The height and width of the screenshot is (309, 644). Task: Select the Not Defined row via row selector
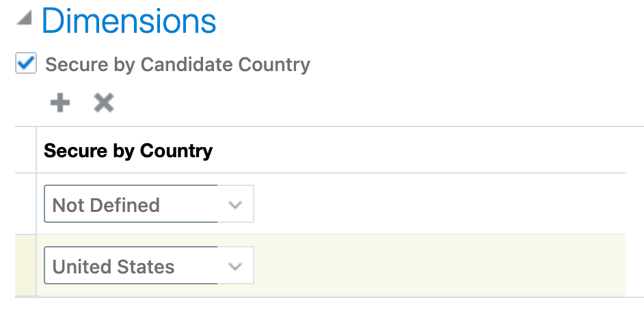tap(25, 204)
